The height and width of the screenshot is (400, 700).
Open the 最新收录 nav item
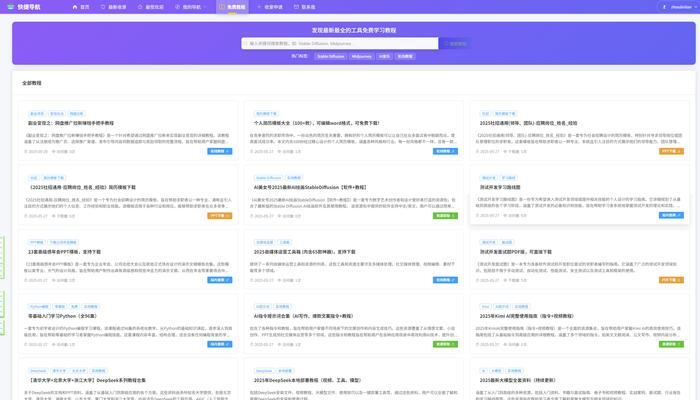[x=113, y=7]
